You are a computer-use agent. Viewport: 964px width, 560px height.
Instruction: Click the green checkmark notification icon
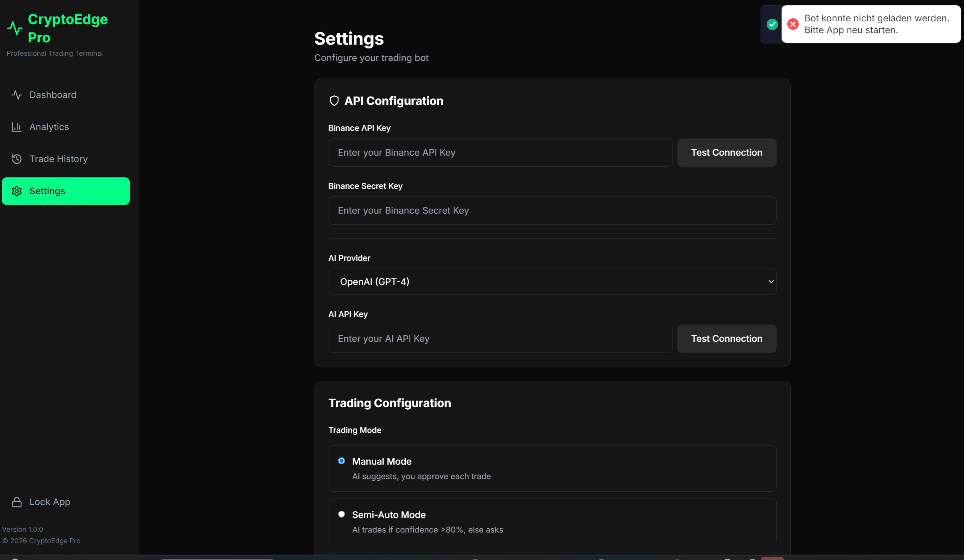[x=772, y=24]
